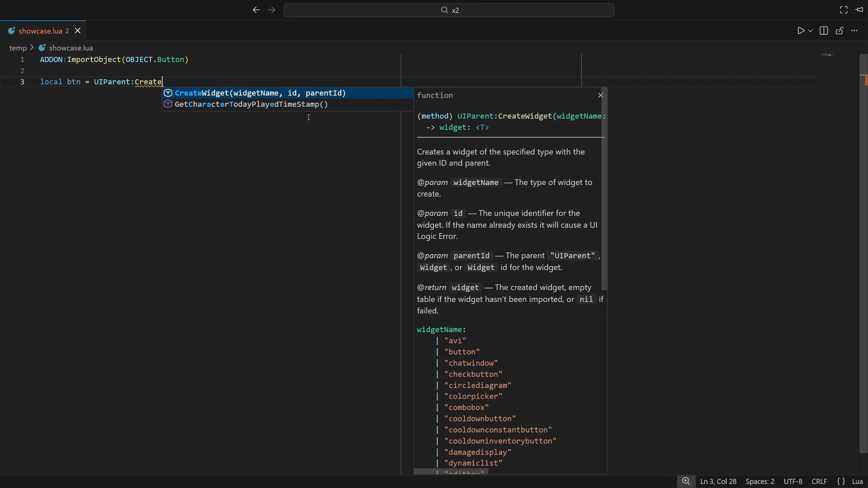868x488 pixels.
Task: Click showcase.lua in the breadcrumb
Action: tap(71, 48)
